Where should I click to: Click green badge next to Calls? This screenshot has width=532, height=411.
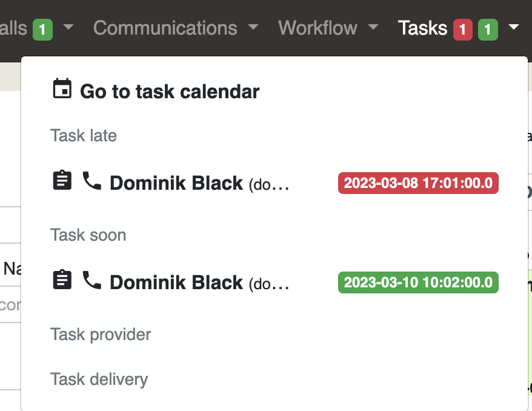click(x=42, y=30)
